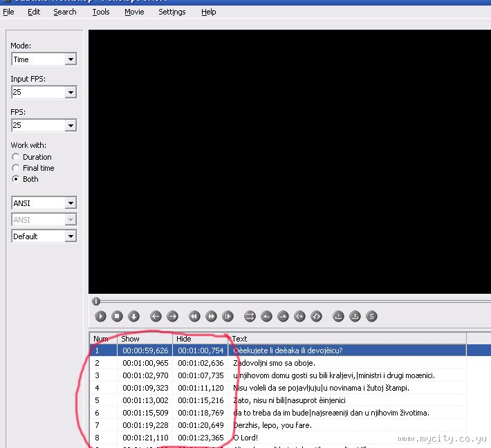Click the alter playback rate button
491x448 pixels.
[x=228, y=316]
